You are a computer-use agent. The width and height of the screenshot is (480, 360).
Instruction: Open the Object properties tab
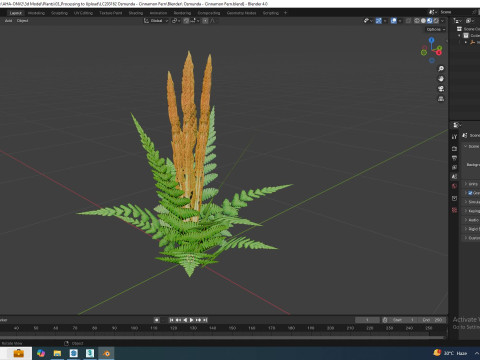454,198
